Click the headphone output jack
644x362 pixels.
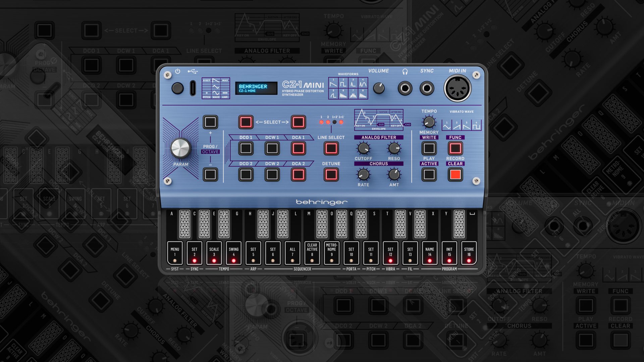[x=405, y=88]
